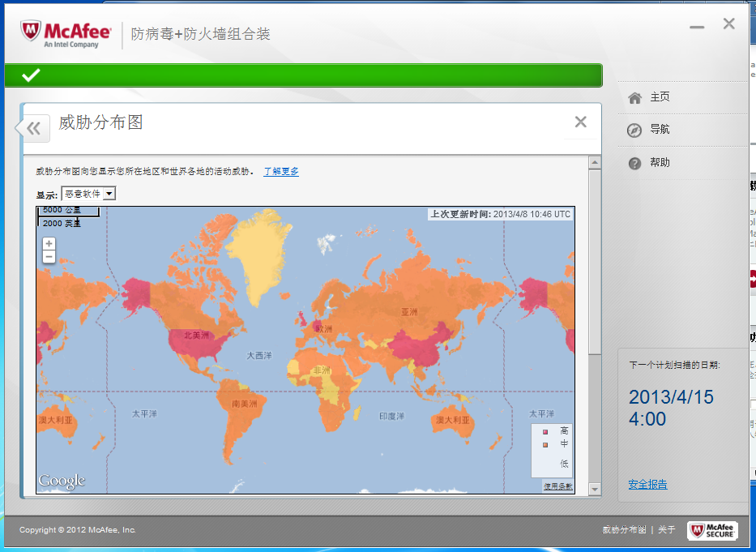Click the compass icon beside 导航
This screenshot has width=756, height=552.
pyautogui.click(x=634, y=130)
